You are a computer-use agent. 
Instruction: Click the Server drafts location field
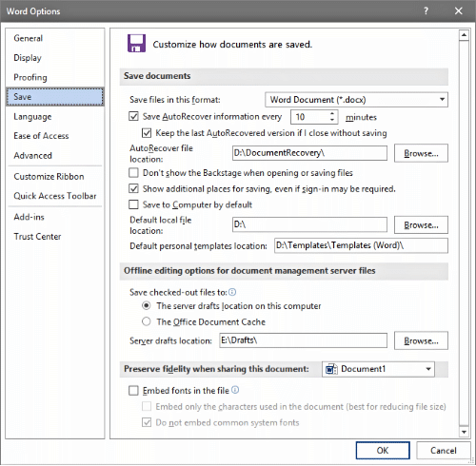click(303, 340)
